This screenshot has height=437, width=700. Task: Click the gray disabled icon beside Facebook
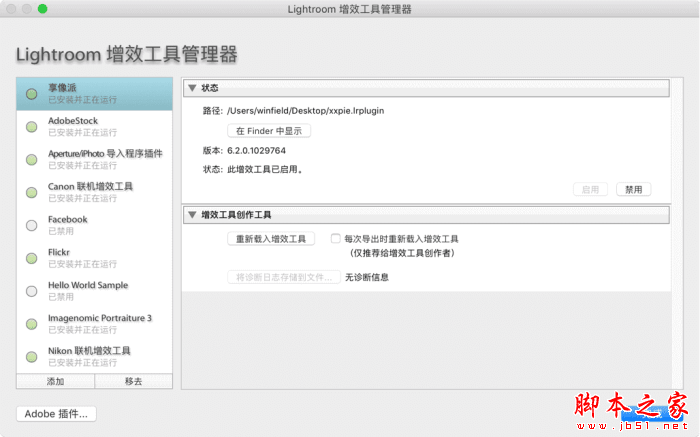(x=32, y=225)
